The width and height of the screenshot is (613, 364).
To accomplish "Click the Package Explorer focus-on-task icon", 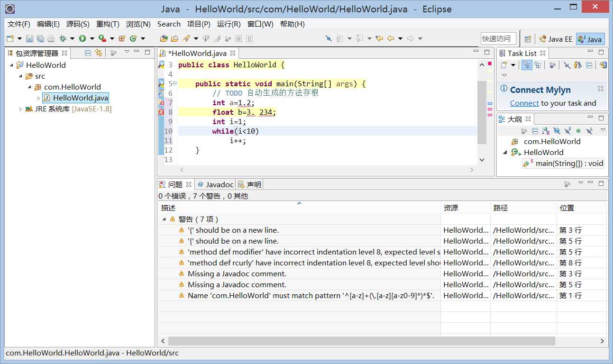I will 113,53.
